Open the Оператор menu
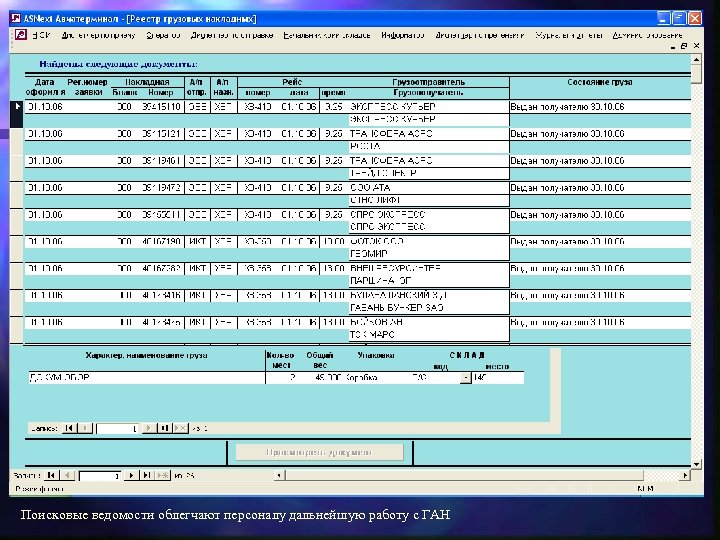 point(163,35)
